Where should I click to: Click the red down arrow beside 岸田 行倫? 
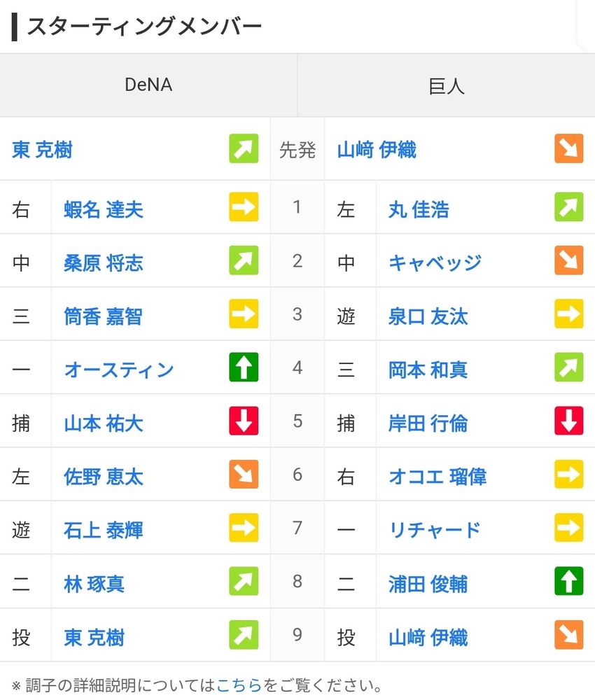[568, 421]
